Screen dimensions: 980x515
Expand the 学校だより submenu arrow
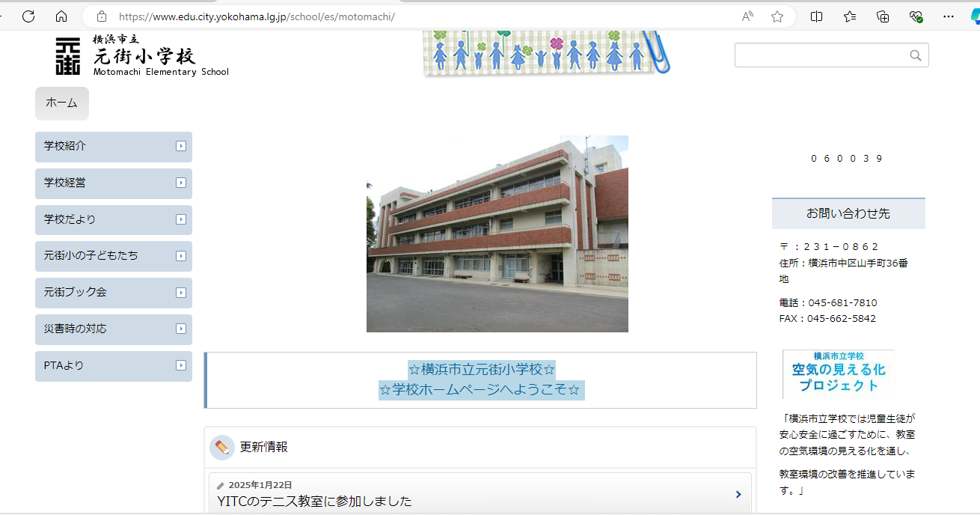[x=180, y=219]
